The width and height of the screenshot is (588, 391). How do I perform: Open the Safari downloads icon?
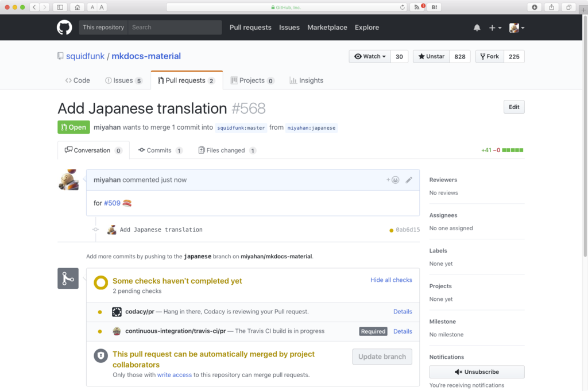coord(535,7)
